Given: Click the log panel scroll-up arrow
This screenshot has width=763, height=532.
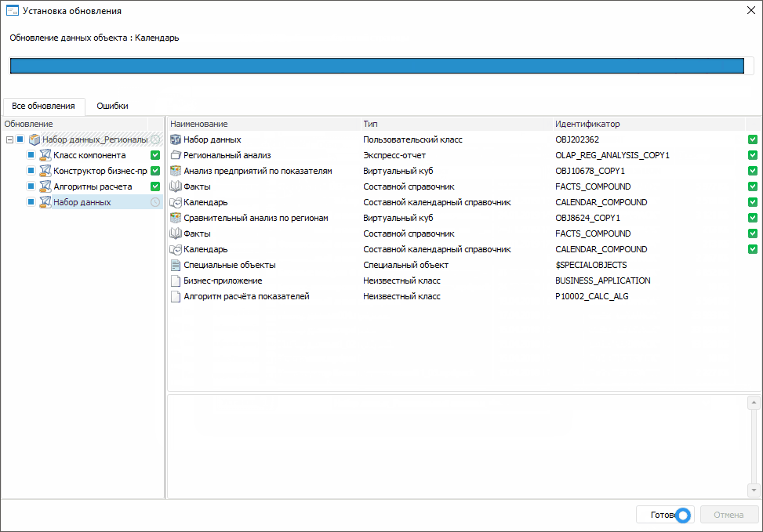Looking at the screenshot, I should 753,403.
